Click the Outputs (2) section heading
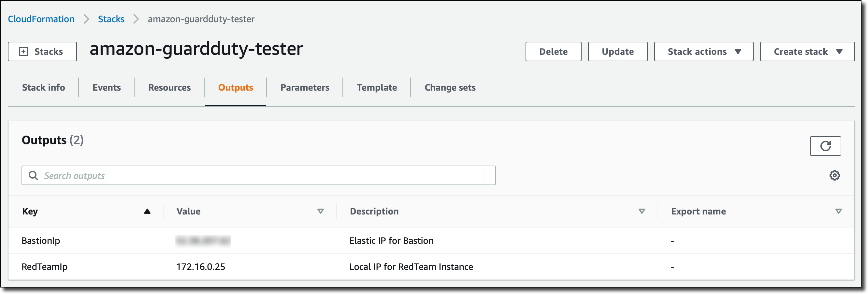This screenshot has height=294, width=868. click(x=52, y=140)
